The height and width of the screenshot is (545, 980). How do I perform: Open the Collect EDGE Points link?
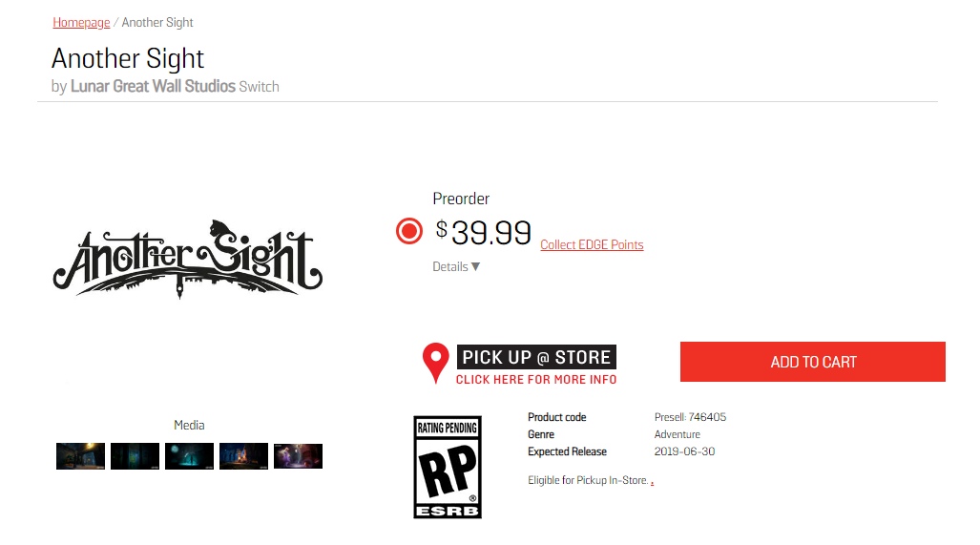(592, 245)
